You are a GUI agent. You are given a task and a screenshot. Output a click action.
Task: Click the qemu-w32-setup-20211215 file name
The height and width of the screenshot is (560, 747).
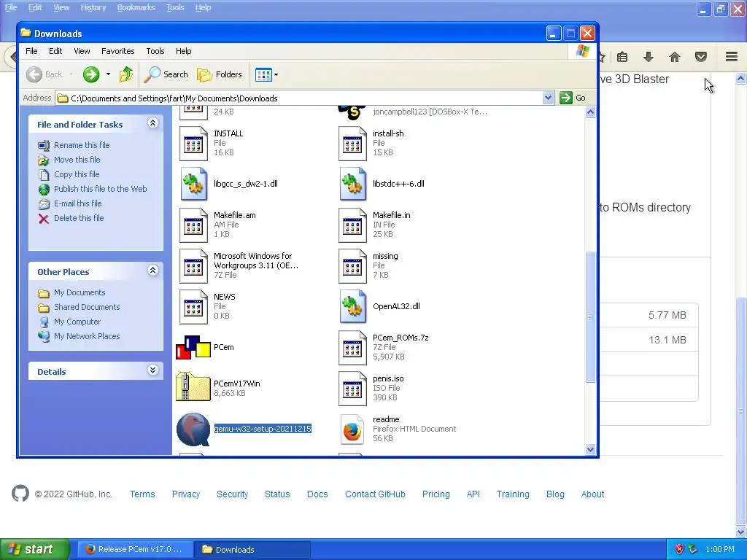point(263,429)
